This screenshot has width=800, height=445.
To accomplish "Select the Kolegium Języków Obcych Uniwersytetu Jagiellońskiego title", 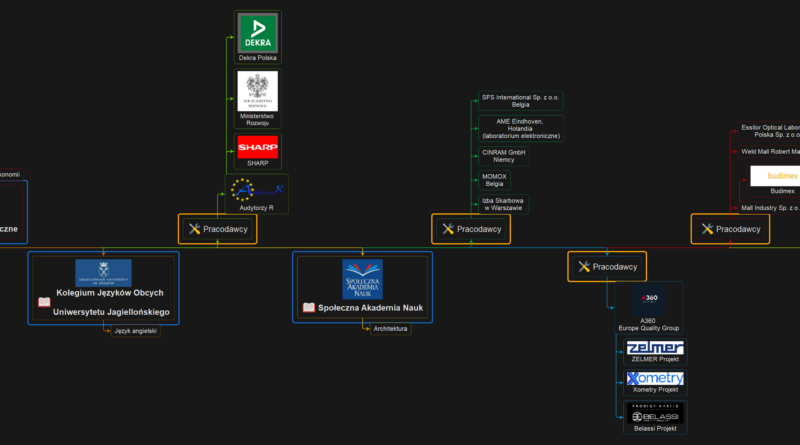I will pos(111,302).
